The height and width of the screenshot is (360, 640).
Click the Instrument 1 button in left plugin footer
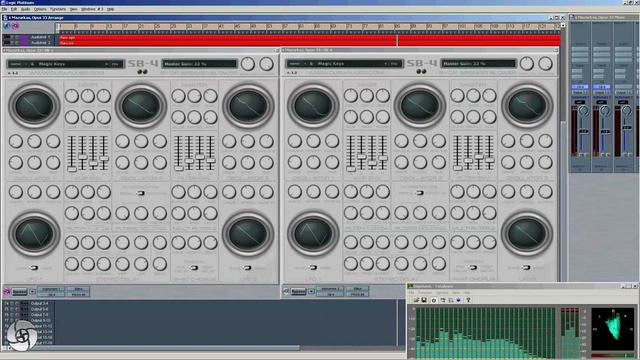[x=51, y=289]
